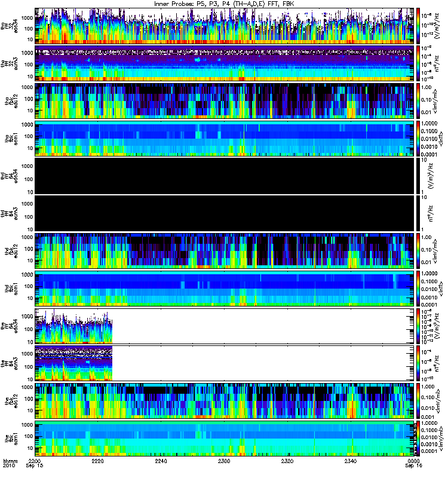
Task: Click the black color bar of thd fff edc34
Action: [x=418, y=176]
